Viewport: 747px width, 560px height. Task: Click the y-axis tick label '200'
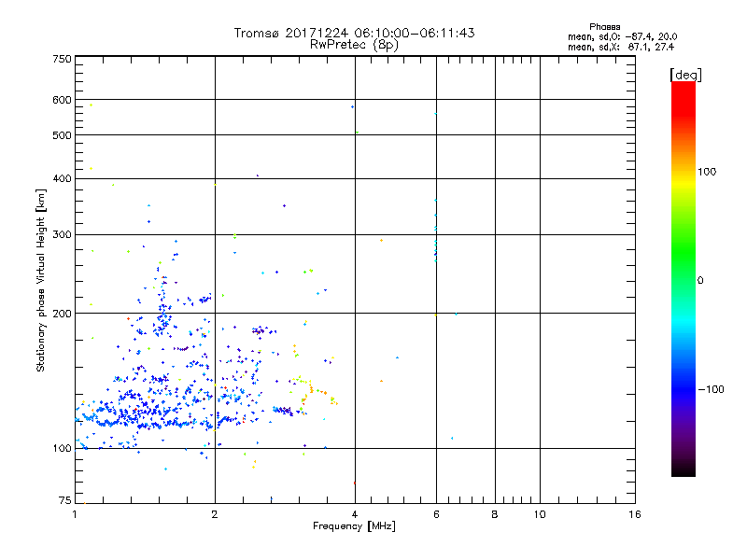pyautogui.click(x=62, y=314)
